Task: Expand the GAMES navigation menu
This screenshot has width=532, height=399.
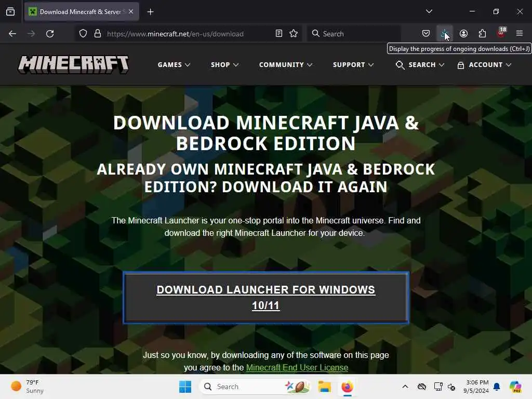Action: coord(174,65)
